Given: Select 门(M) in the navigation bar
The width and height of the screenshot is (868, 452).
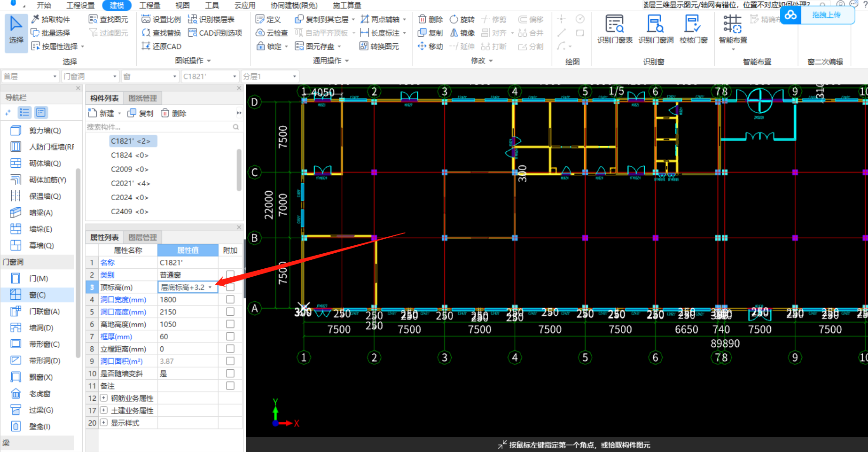Looking at the screenshot, I should (37, 279).
